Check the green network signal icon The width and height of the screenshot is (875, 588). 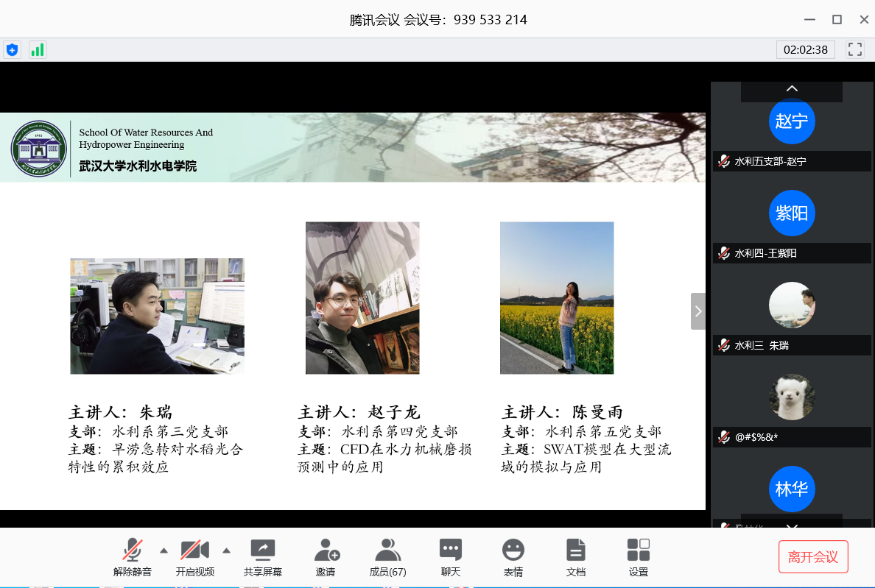click(37, 50)
